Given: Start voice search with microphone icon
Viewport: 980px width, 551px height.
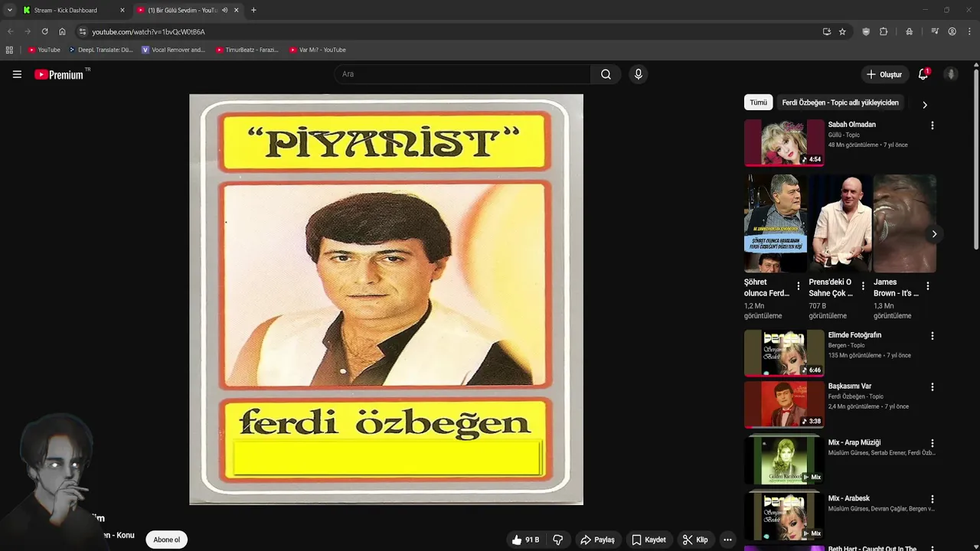Looking at the screenshot, I should pyautogui.click(x=639, y=74).
